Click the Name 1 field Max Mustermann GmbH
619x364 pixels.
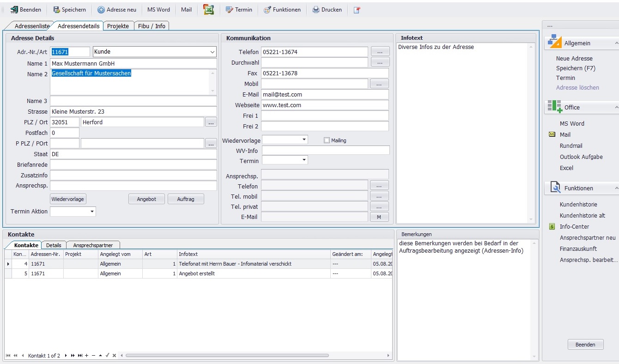coord(133,63)
